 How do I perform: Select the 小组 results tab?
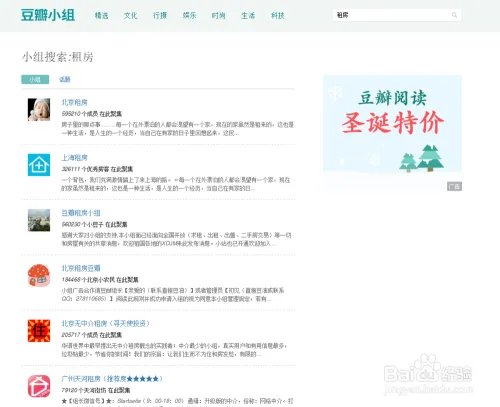(x=35, y=79)
